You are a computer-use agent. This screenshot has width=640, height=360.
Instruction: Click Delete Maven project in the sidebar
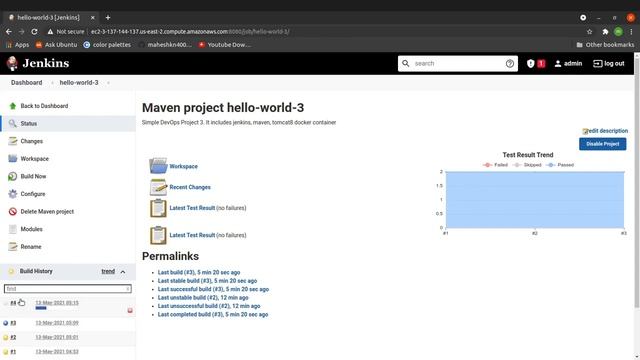point(47,211)
